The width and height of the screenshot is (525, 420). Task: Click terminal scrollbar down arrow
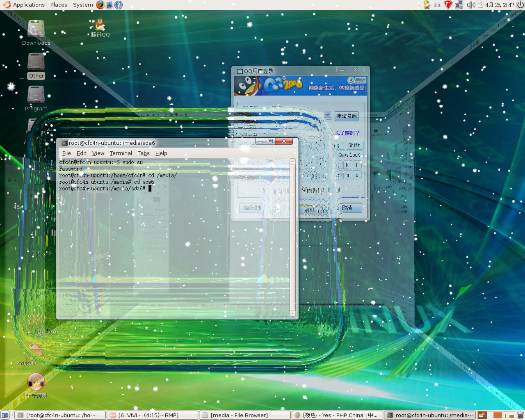292,314
